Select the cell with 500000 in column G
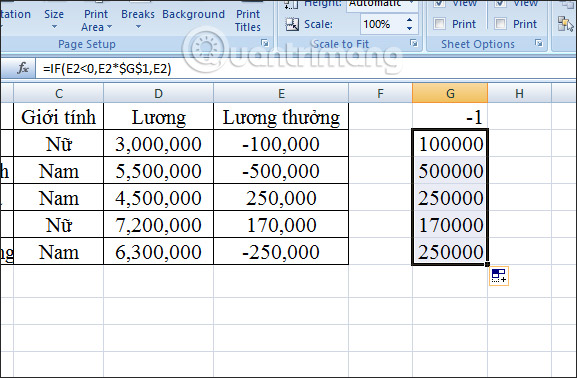Viewport: 577px width, 378px height. [x=450, y=171]
